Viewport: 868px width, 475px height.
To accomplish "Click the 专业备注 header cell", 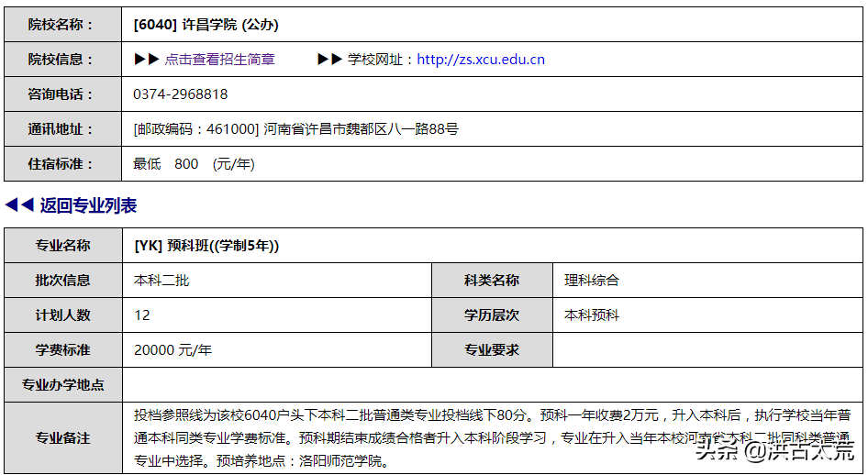I will point(63,438).
